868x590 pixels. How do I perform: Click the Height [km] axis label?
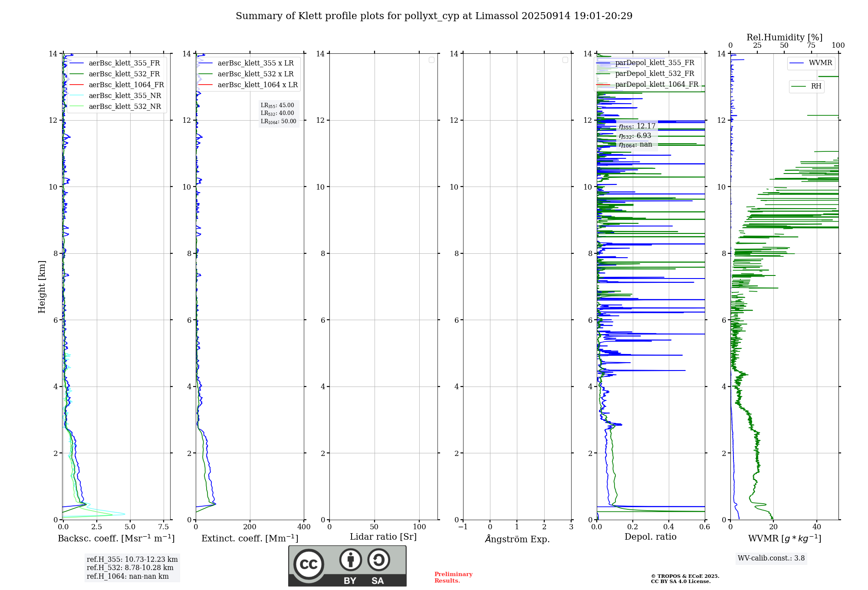42,287
